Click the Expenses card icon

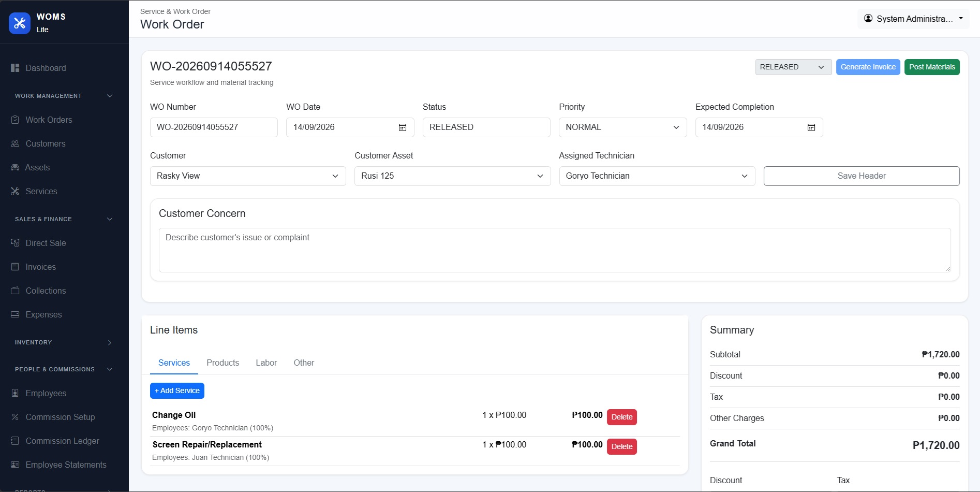(15, 314)
